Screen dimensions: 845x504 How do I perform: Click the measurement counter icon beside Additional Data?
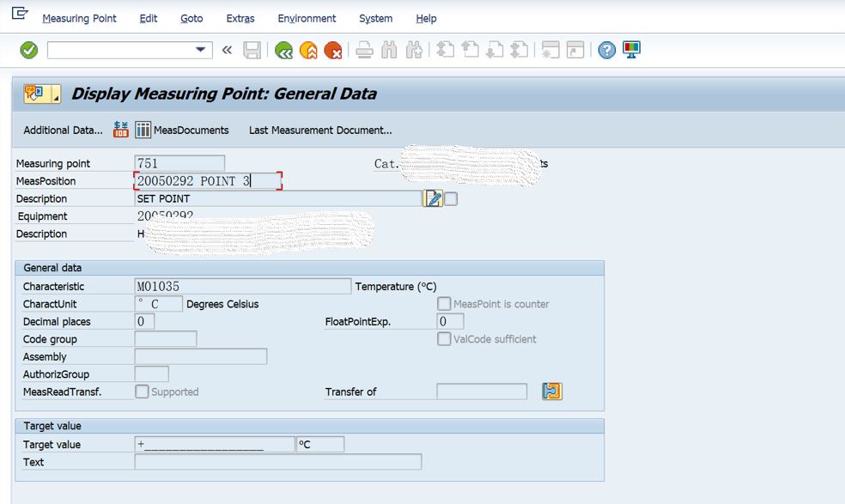[x=121, y=130]
